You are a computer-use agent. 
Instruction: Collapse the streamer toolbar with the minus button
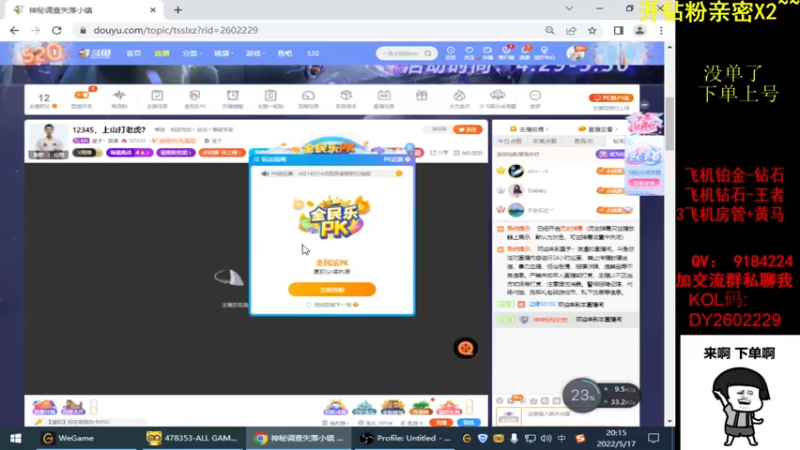click(645, 105)
